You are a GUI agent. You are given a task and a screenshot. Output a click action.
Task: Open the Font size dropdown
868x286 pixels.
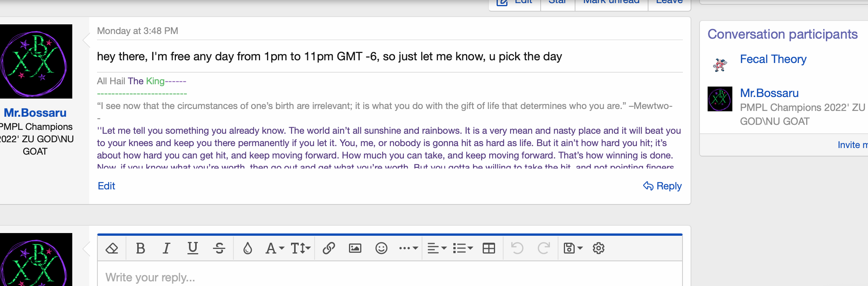point(301,248)
